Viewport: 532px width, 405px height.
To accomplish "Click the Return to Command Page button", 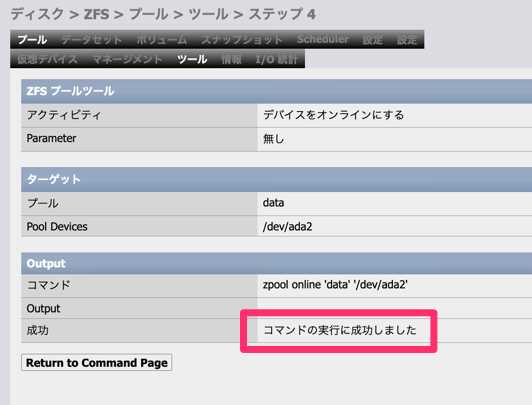I will tap(97, 363).
